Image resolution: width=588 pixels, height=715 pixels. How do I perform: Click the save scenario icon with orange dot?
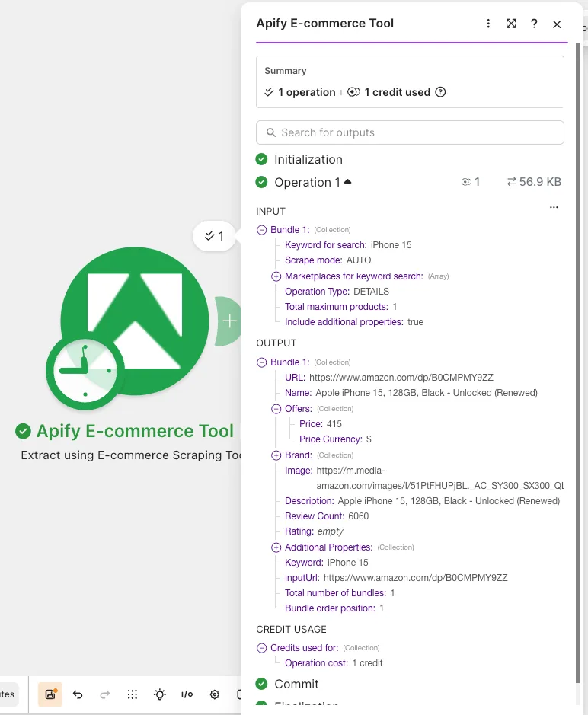[x=50, y=694]
